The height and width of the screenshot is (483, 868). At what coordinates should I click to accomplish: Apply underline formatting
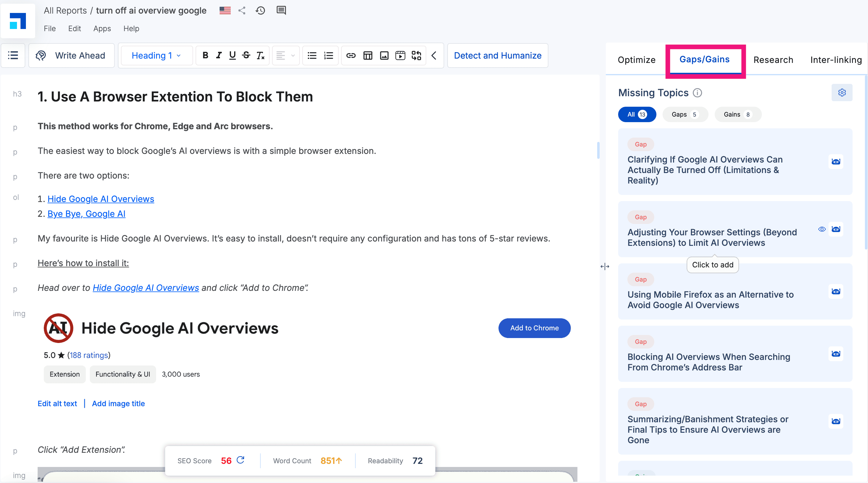(x=232, y=55)
